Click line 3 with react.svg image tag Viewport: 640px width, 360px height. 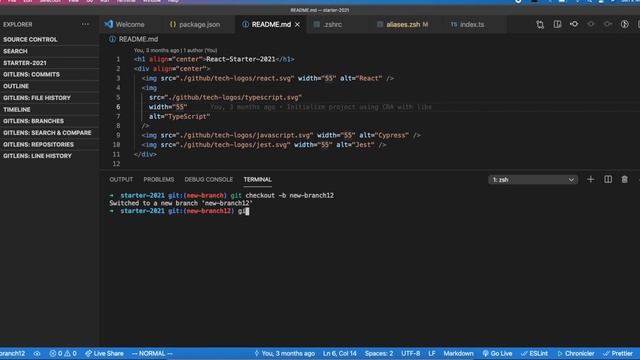pos(268,78)
